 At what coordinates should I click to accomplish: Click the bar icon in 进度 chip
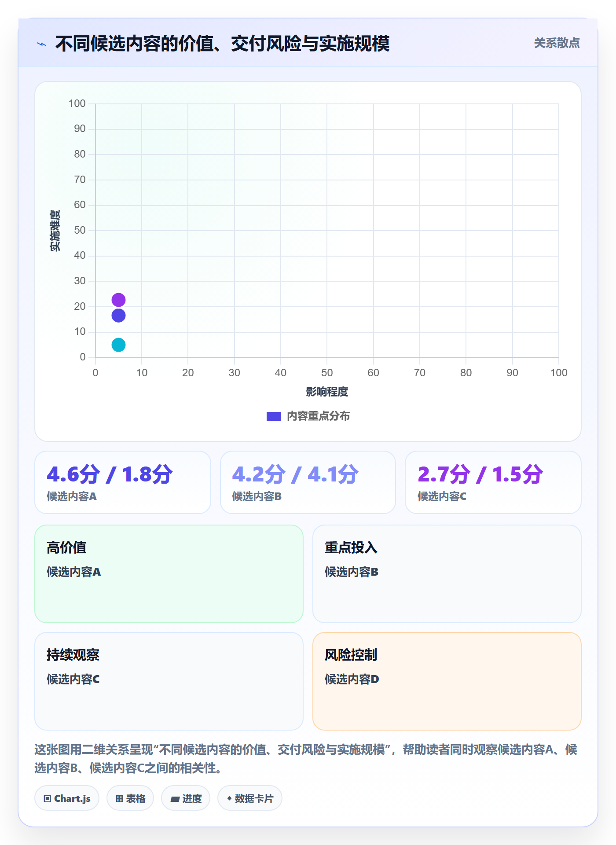coord(175,799)
